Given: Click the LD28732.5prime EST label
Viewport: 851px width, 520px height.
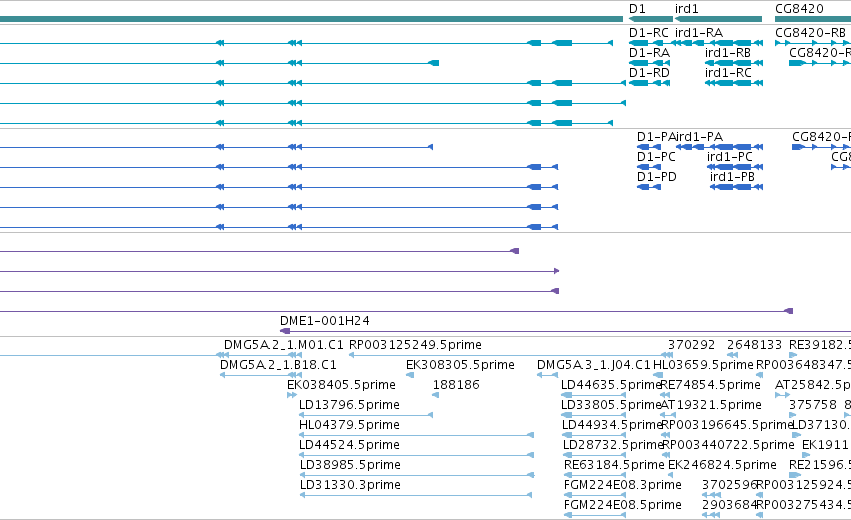Looking at the screenshot, I should [613, 445].
